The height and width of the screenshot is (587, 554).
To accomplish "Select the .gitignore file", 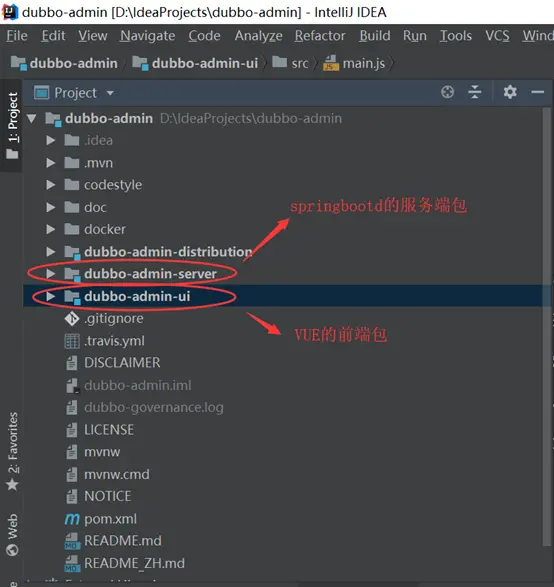I will coord(114,319).
